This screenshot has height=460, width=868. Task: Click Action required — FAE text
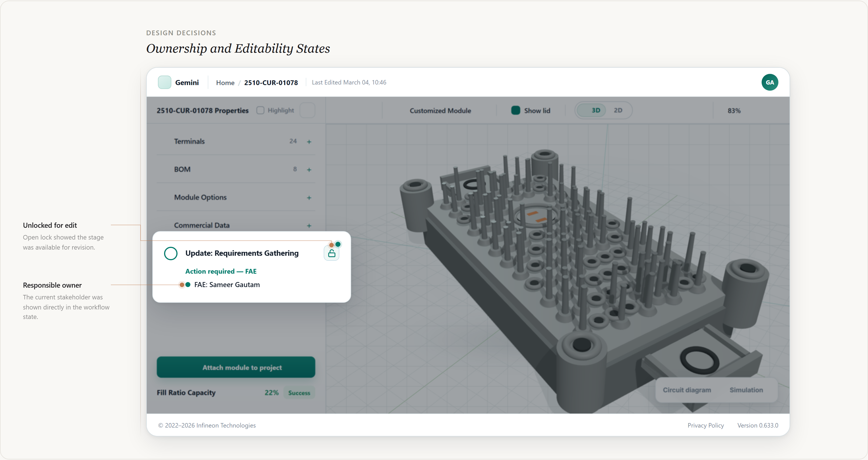221,271
